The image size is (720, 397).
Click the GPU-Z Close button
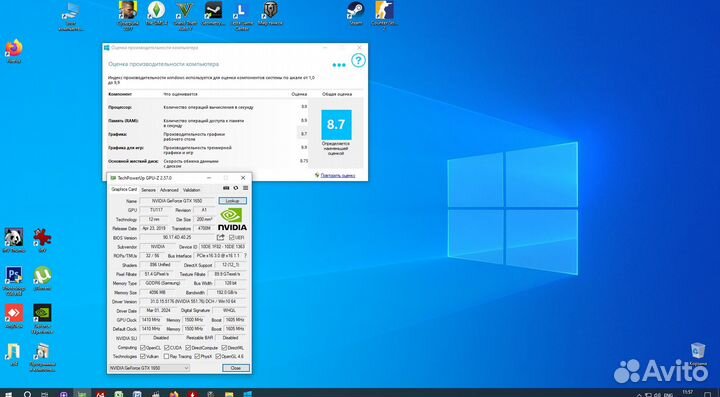click(x=236, y=368)
